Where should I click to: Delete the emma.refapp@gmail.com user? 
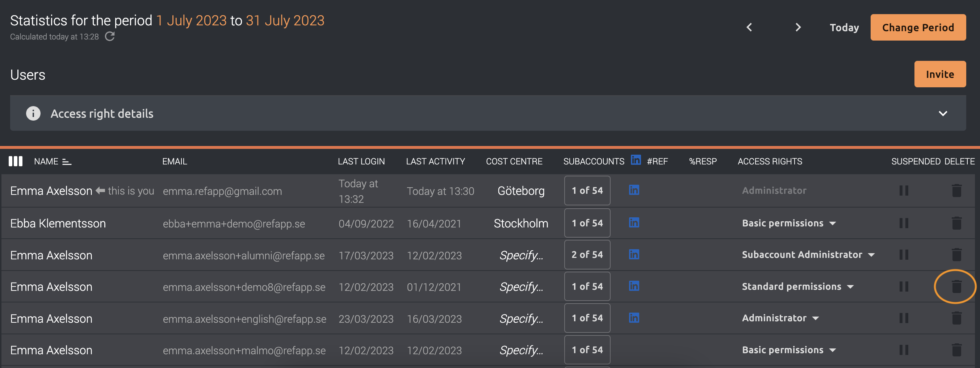[x=956, y=191]
